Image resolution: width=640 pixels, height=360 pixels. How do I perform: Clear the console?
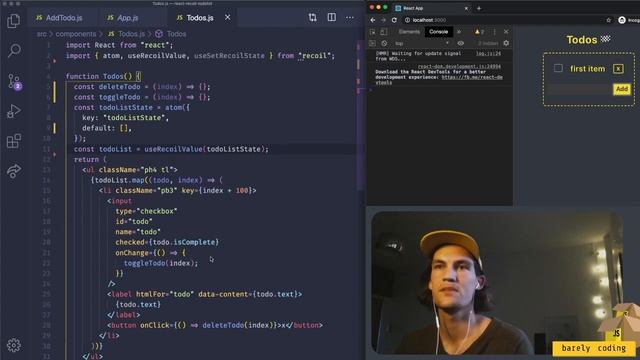[x=384, y=43]
